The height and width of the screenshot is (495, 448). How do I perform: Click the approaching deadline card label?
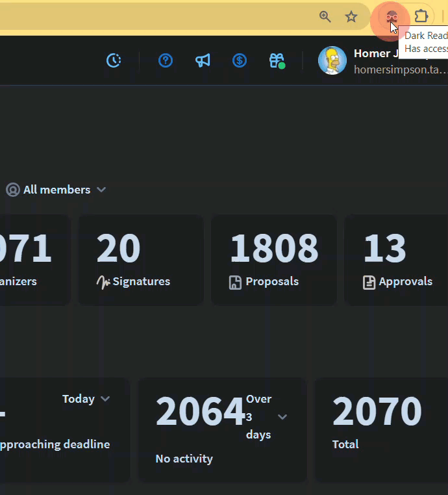(x=55, y=444)
